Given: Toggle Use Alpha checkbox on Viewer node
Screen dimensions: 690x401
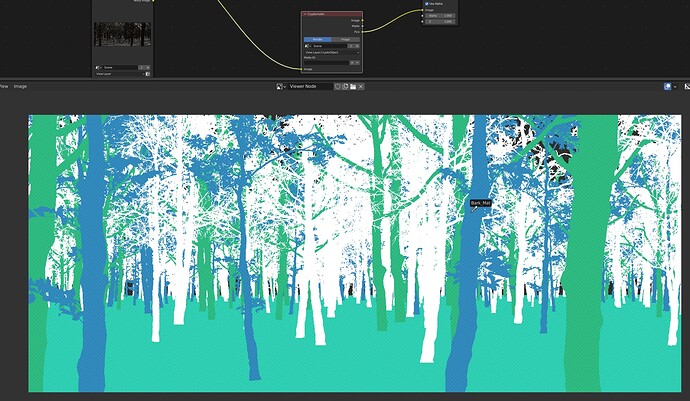Looking at the screenshot, I should coord(426,4).
